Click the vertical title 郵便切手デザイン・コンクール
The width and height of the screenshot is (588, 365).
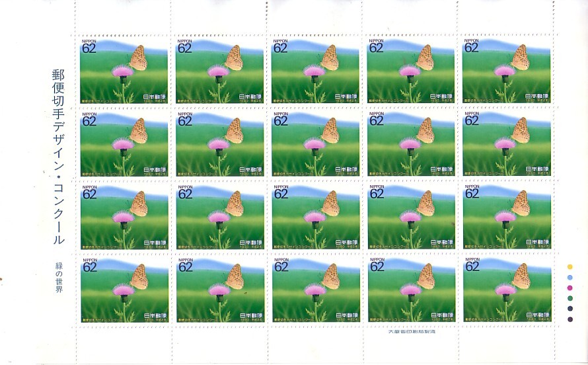tap(58, 157)
